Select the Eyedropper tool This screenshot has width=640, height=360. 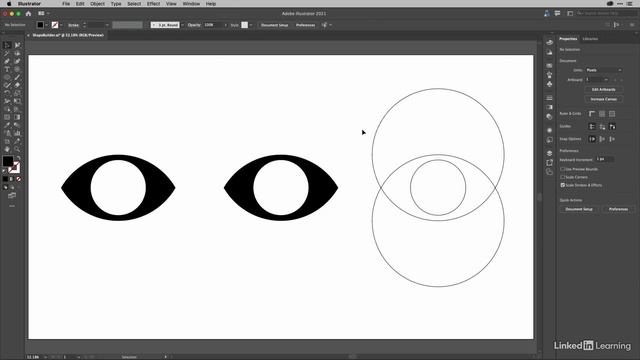7,125
